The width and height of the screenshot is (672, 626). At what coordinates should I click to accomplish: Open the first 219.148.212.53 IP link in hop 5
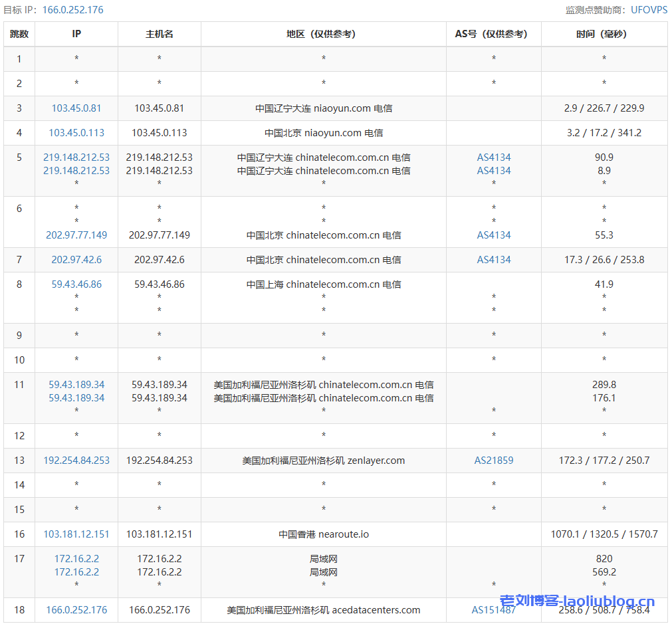pos(76,157)
